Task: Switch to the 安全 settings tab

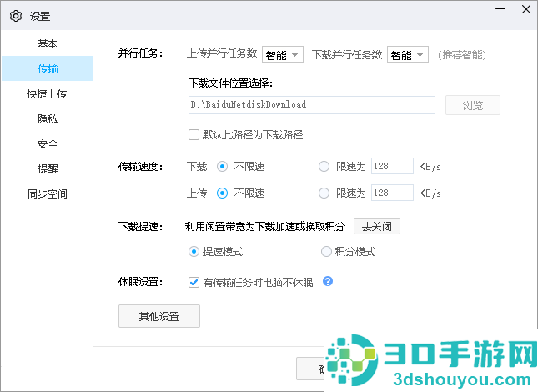Action: 48,143
